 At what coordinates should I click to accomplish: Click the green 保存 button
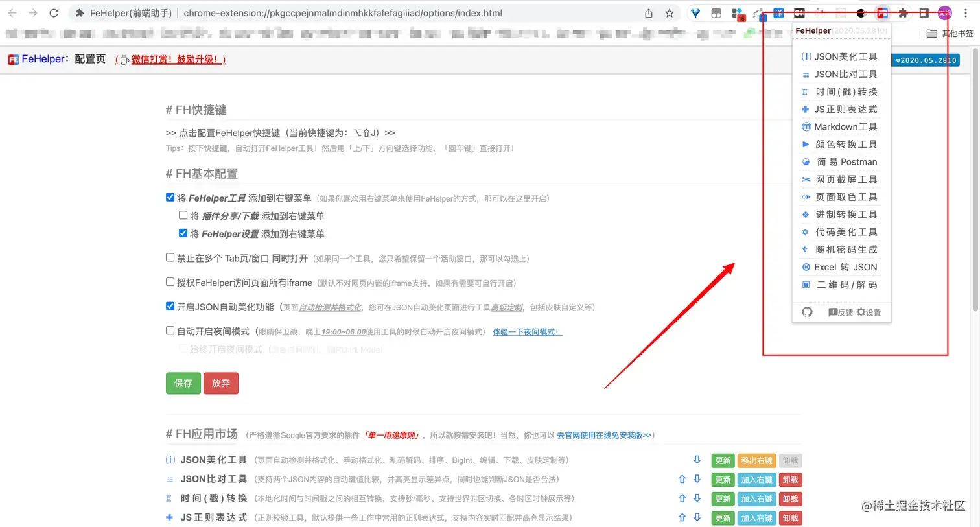coord(183,383)
